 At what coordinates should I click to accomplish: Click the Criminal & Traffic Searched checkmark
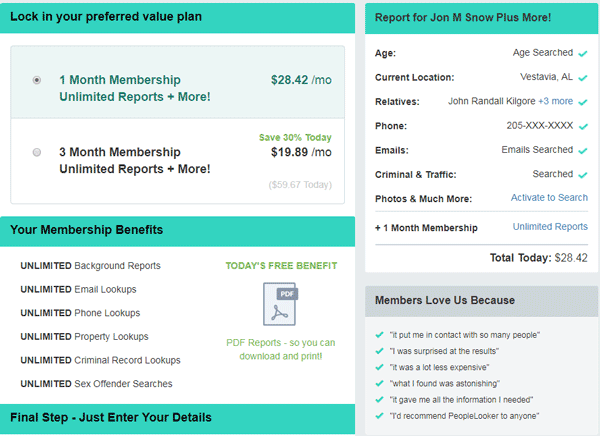(582, 174)
